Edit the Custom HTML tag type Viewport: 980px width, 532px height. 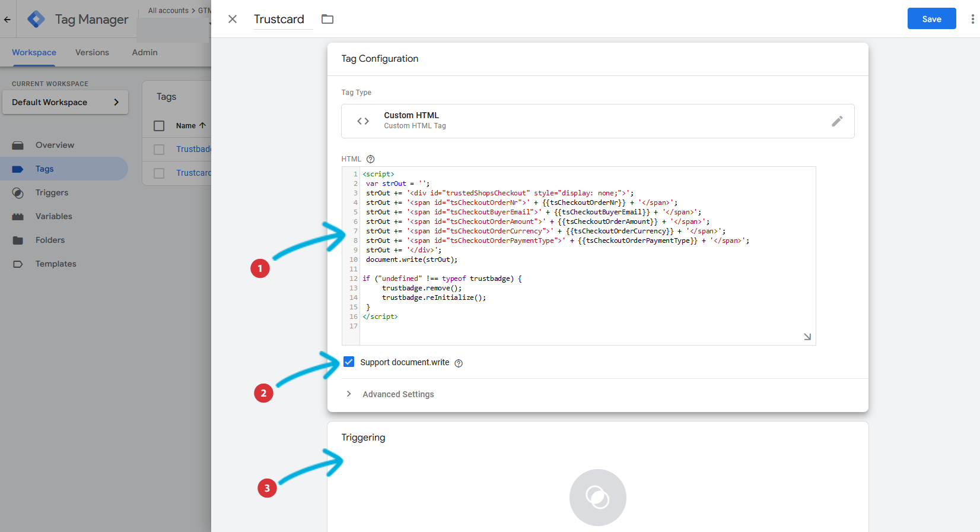(837, 121)
